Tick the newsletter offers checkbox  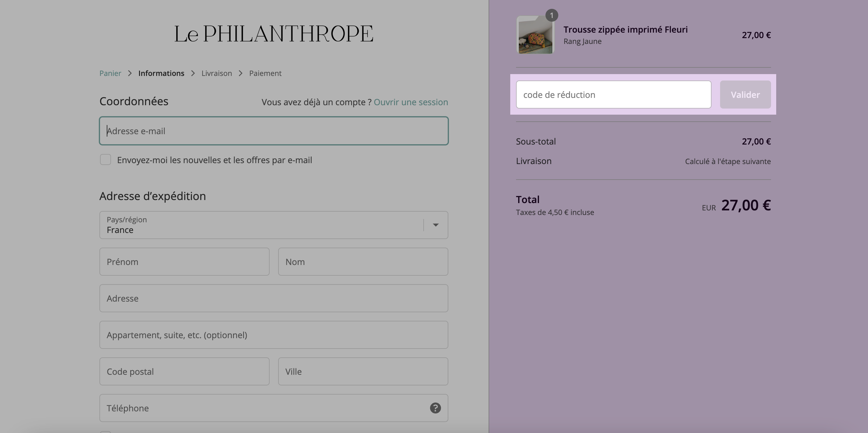106,160
